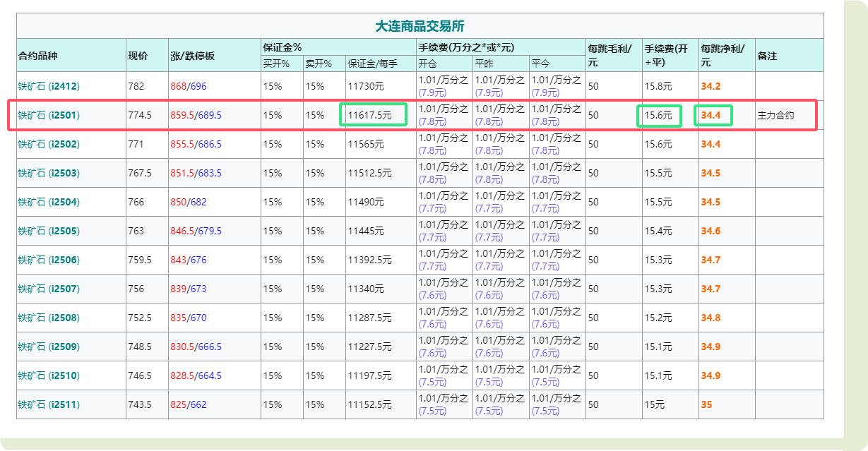This screenshot has height=451, width=868.
Task: Select the 铁矿石 (i2507) contract link
Action: 49,289
